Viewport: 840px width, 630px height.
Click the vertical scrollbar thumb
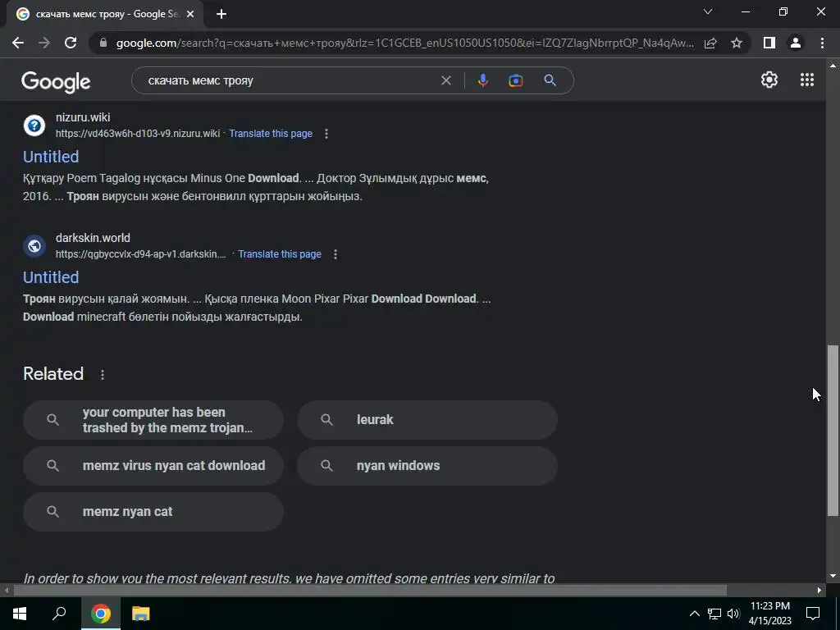point(833,431)
